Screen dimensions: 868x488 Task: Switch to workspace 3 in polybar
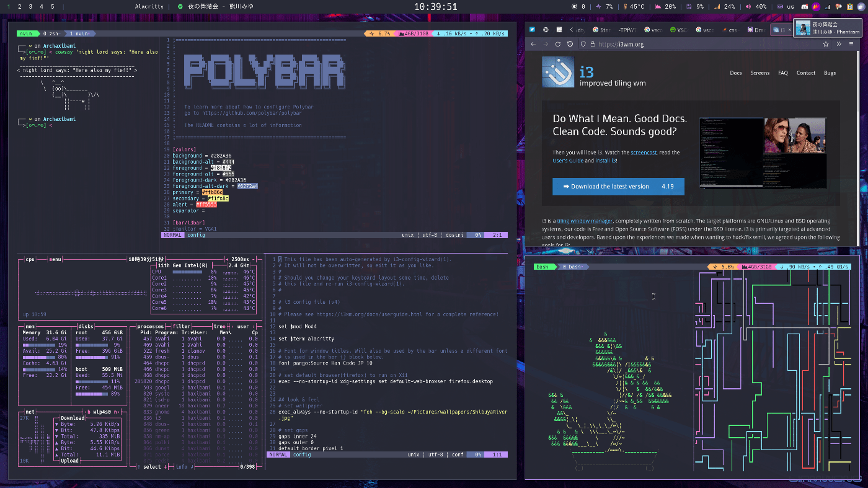30,6
